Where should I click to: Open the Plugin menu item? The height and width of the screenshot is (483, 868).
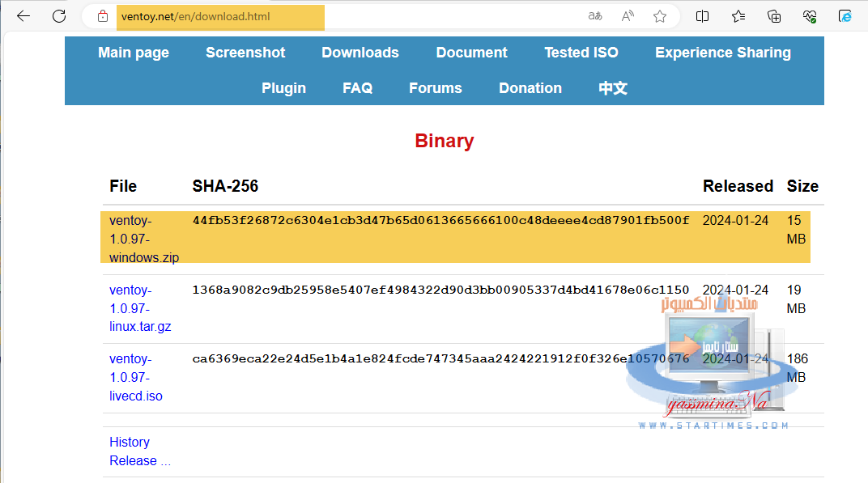[283, 88]
